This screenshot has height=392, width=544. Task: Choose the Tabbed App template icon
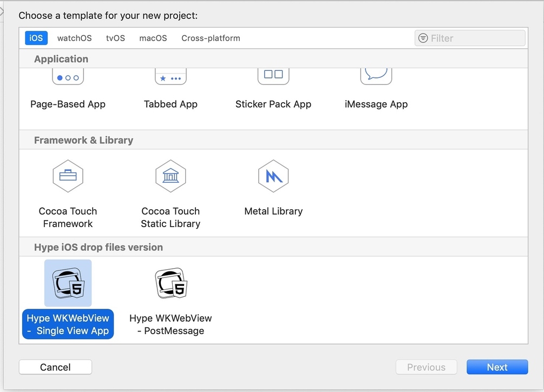[x=171, y=76]
